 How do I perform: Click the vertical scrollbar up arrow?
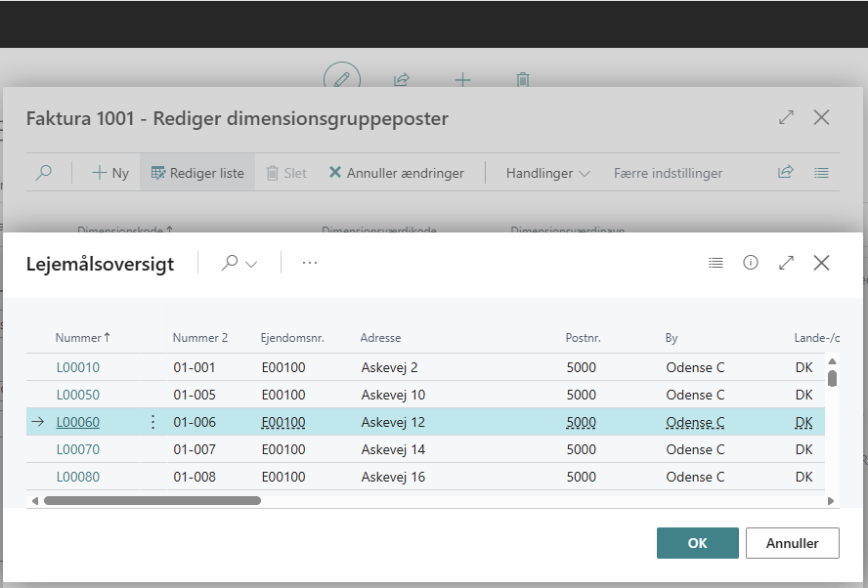pos(832,361)
